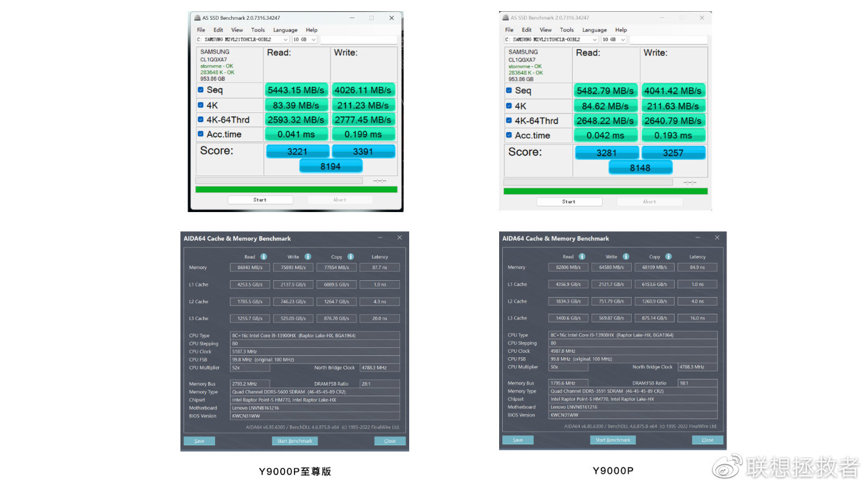The image size is (868, 488).
Task: Click AS SSD app icon in 8148-score window title bar
Action: [x=506, y=18]
